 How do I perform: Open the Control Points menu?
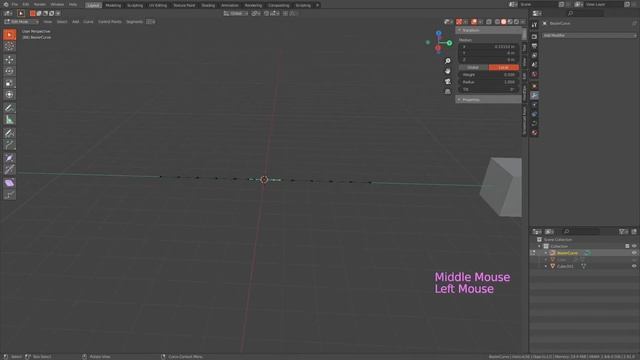coord(110,22)
